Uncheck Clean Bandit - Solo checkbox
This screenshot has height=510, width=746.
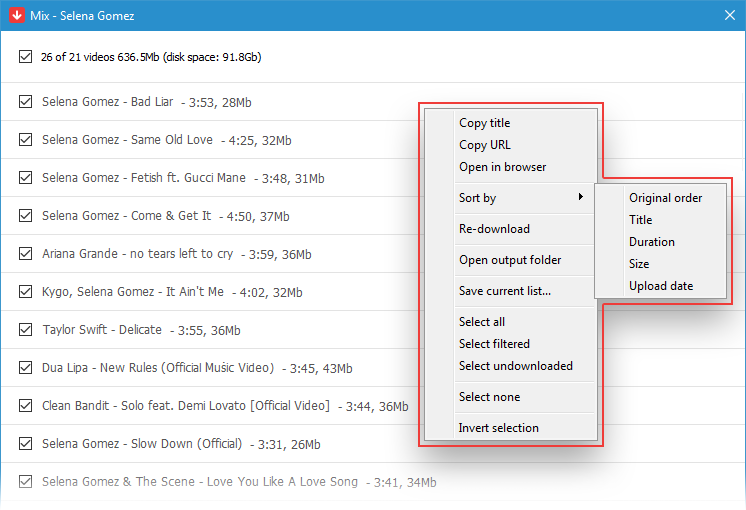25,405
